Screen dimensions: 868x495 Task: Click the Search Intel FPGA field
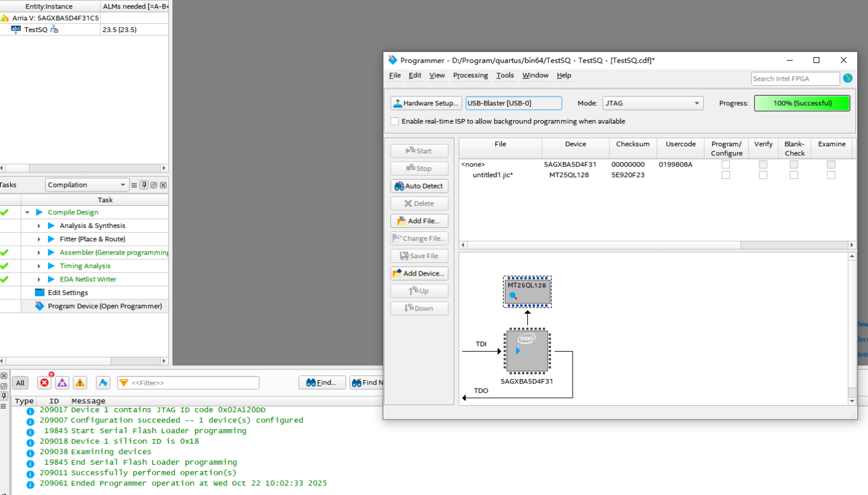pos(795,79)
